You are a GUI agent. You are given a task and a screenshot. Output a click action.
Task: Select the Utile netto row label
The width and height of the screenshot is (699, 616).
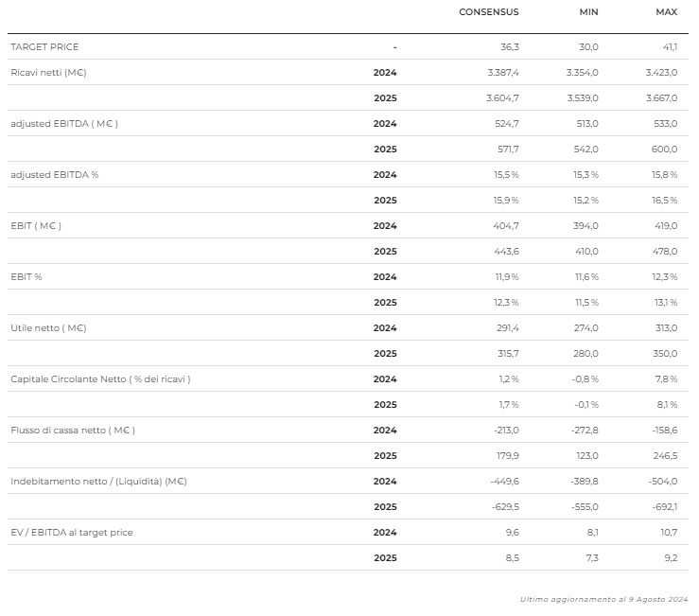[48, 327]
